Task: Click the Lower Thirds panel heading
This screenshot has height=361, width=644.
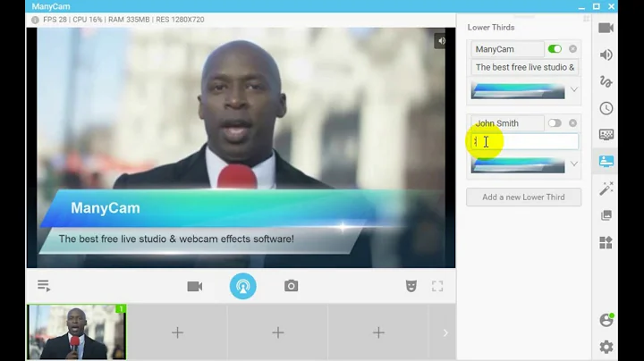Action: click(x=491, y=28)
